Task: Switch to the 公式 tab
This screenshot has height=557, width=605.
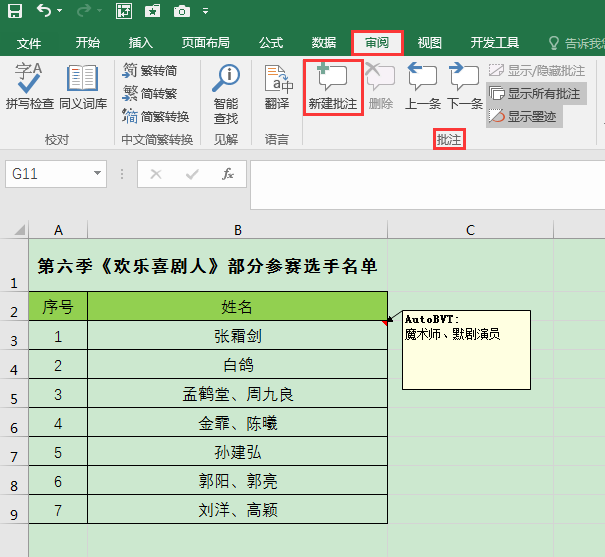Action: [x=271, y=42]
